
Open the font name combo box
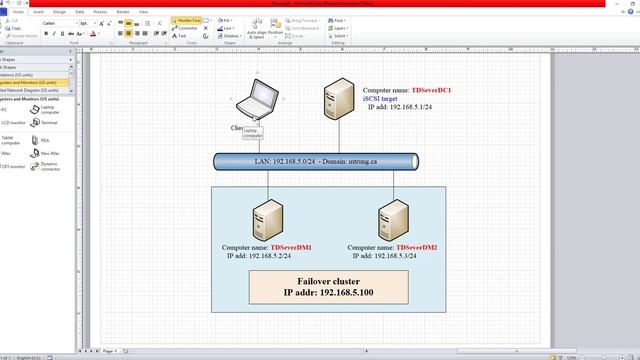60,24
